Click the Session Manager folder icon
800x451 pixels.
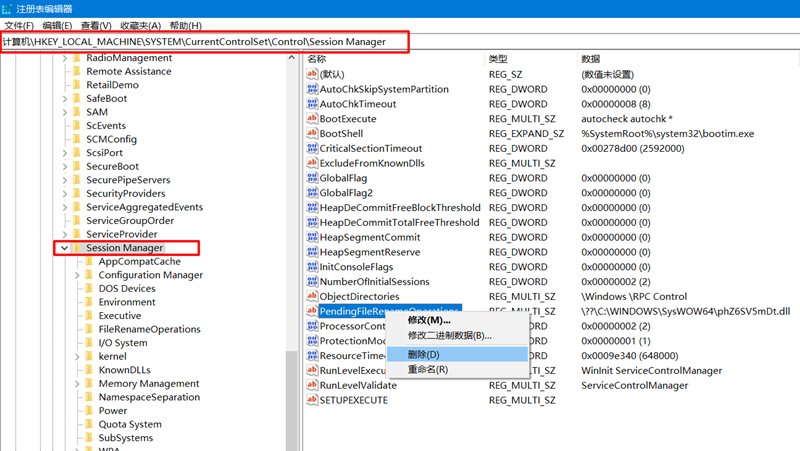[x=76, y=248]
